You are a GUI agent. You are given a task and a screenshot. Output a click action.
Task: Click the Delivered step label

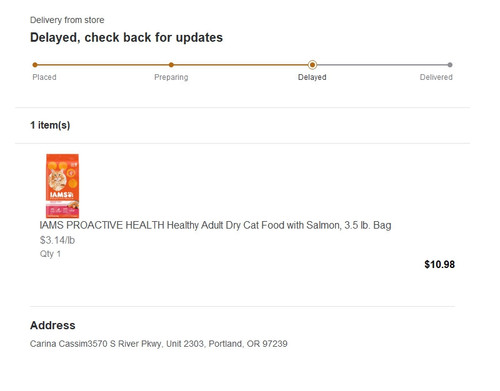(x=436, y=77)
